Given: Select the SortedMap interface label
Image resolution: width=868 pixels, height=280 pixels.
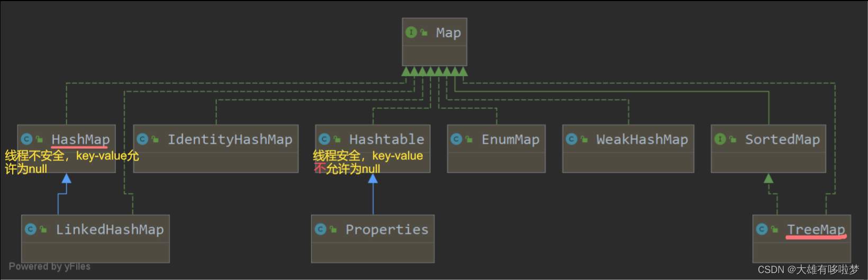Looking at the screenshot, I should click(782, 139).
